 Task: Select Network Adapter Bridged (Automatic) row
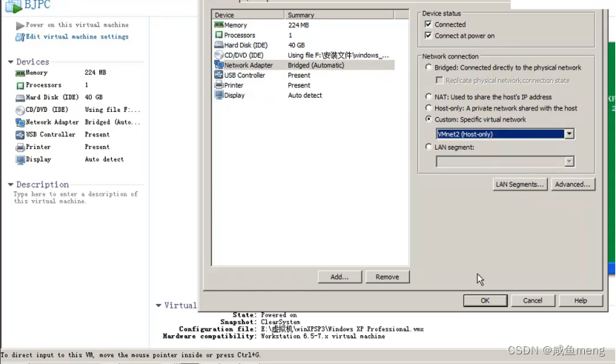(303, 64)
